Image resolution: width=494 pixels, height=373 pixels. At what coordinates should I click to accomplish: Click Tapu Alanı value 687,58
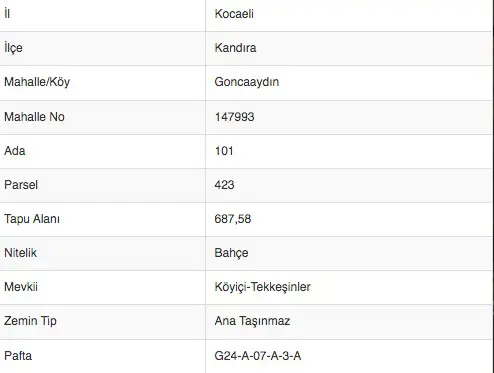(x=233, y=219)
